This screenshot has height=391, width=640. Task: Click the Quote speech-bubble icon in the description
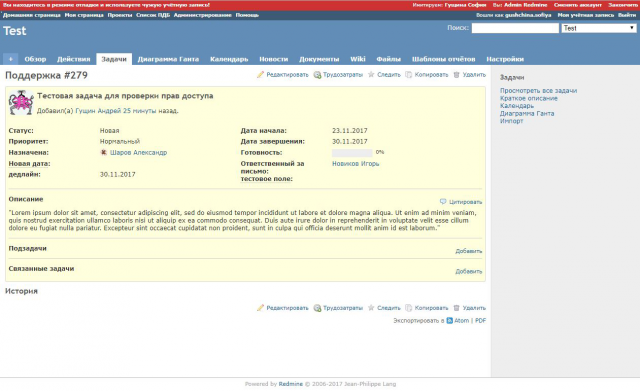click(x=443, y=202)
